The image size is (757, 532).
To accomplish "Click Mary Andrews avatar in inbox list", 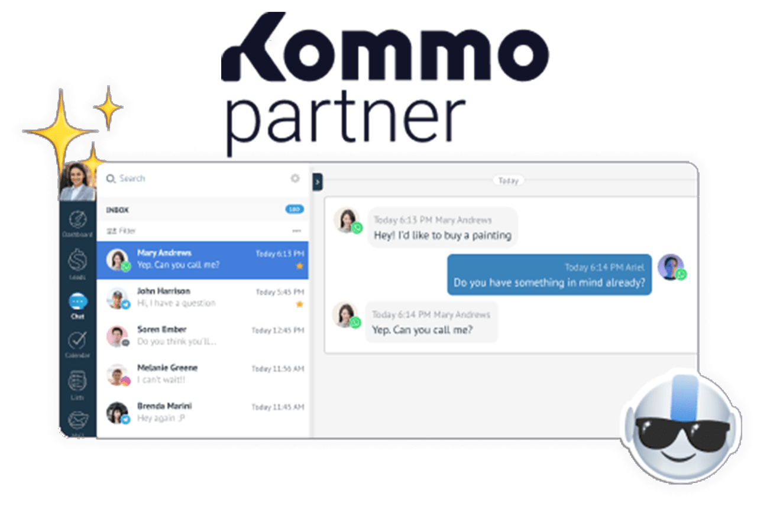I will [118, 260].
